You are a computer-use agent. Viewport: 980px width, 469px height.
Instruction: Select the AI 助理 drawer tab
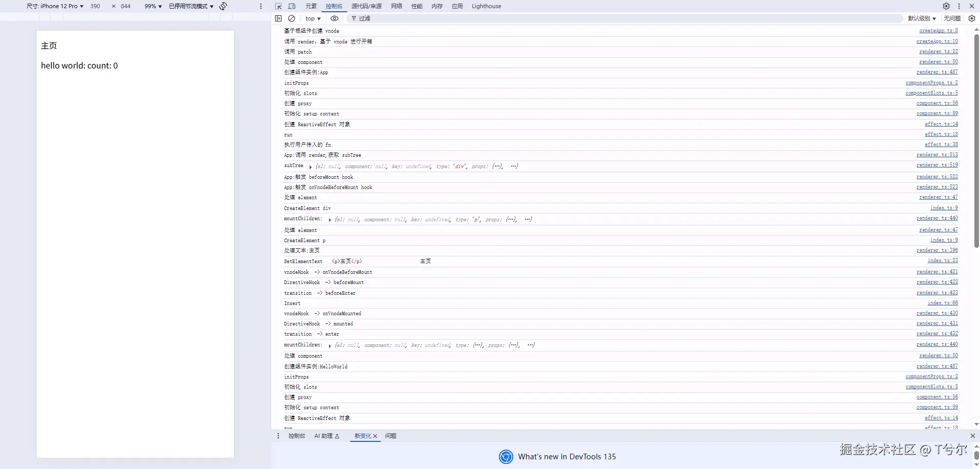click(327, 436)
